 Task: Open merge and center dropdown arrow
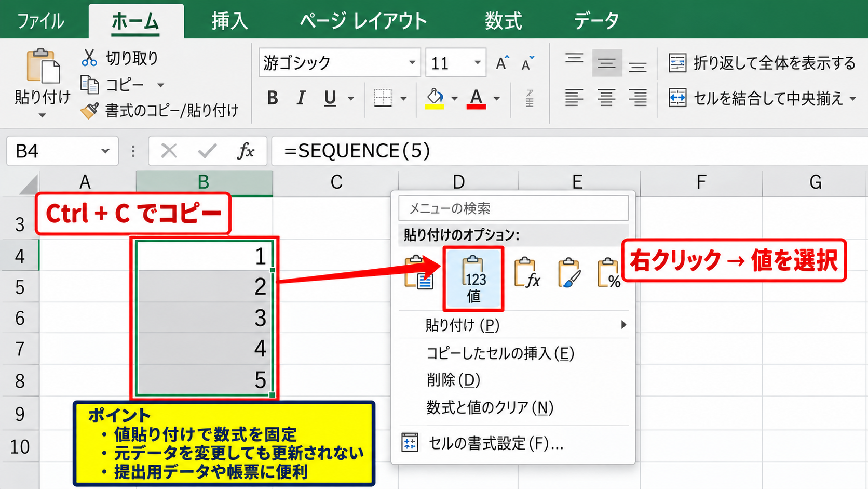tap(853, 98)
